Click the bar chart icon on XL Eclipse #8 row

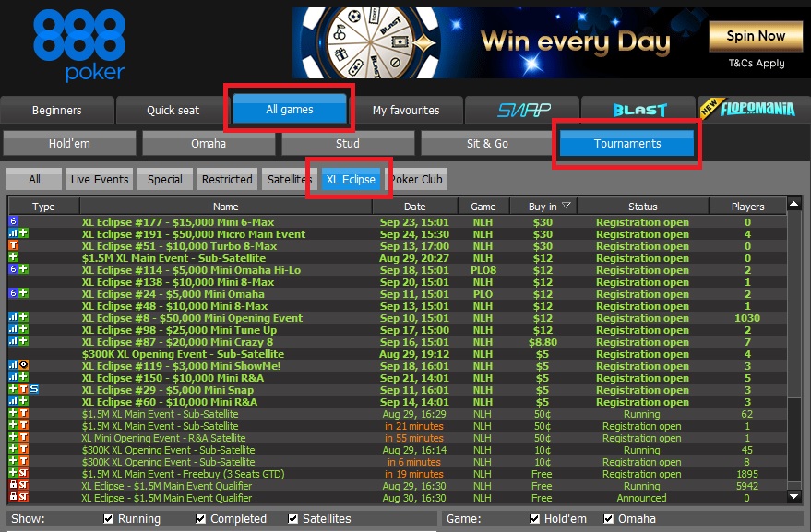click(x=14, y=317)
